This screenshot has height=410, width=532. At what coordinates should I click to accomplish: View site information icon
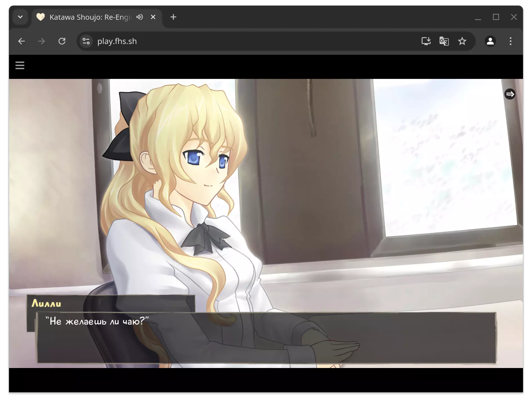(86, 41)
